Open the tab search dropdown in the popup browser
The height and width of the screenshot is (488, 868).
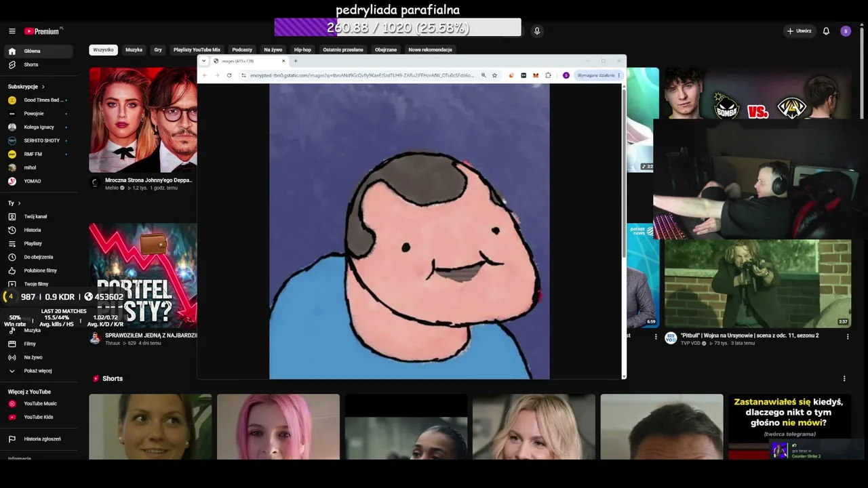click(203, 61)
